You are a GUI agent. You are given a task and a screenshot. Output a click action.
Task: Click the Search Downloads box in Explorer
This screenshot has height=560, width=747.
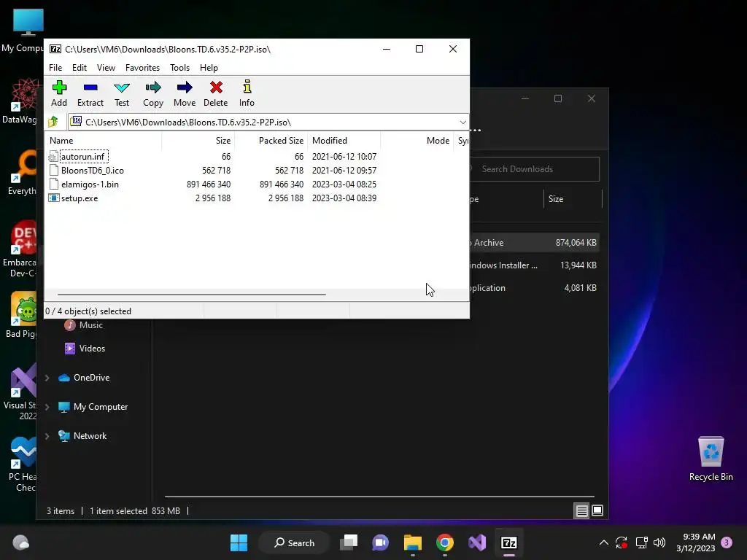pyautogui.click(x=535, y=169)
